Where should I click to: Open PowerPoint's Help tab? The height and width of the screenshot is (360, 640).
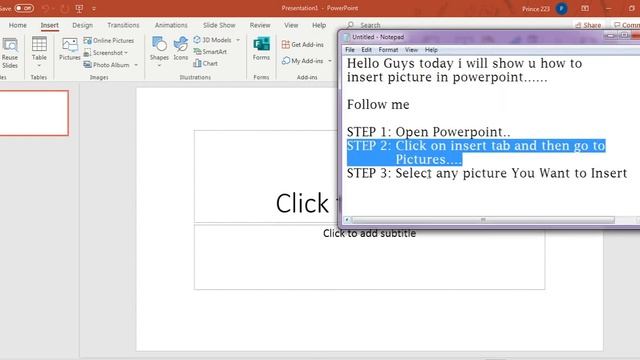(x=319, y=25)
